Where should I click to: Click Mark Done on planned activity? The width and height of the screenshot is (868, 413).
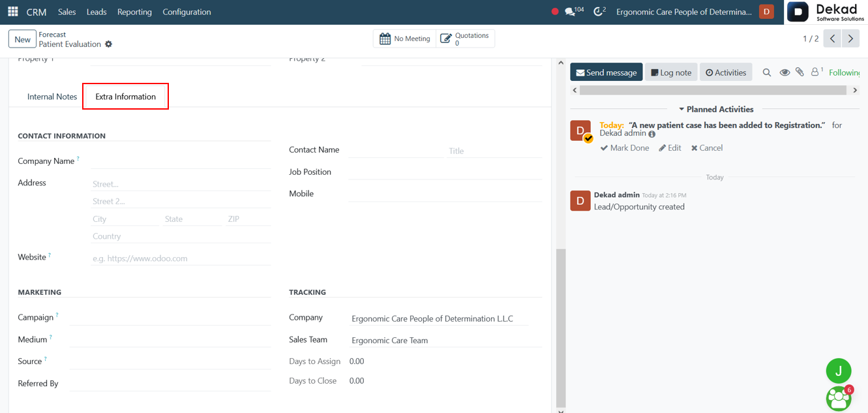coord(625,148)
